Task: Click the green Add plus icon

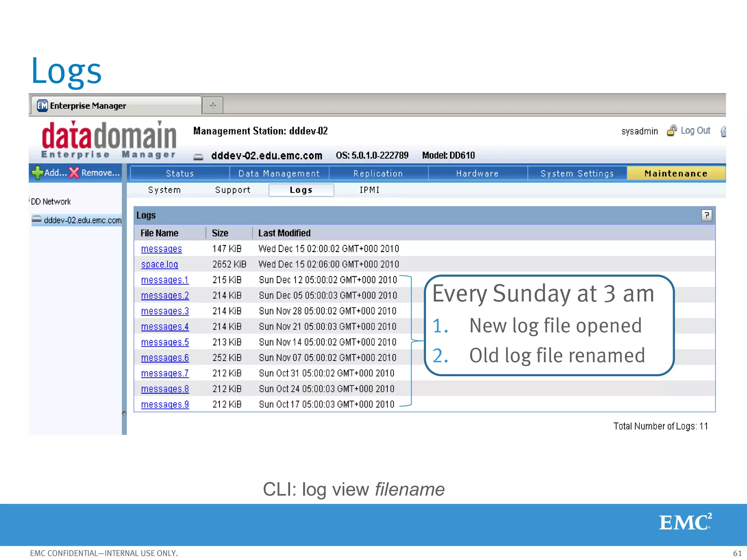Action: (37, 173)
